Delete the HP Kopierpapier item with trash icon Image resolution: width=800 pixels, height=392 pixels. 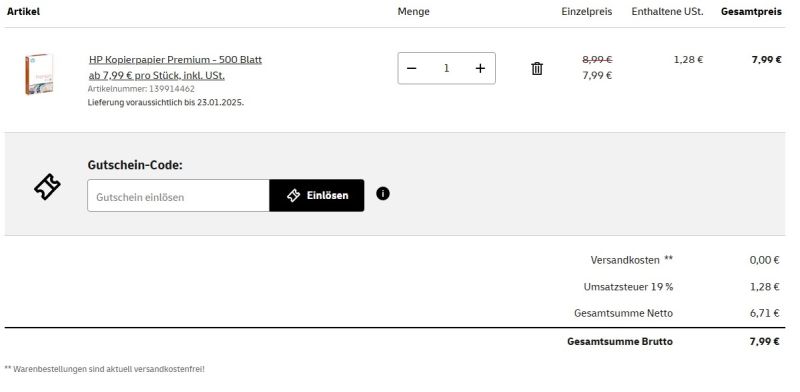(537, 68)
